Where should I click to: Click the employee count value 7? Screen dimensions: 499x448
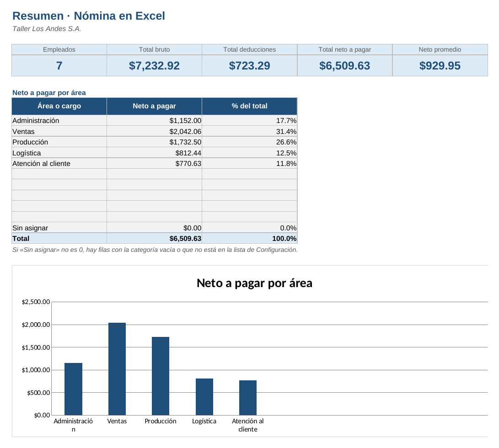59,65
